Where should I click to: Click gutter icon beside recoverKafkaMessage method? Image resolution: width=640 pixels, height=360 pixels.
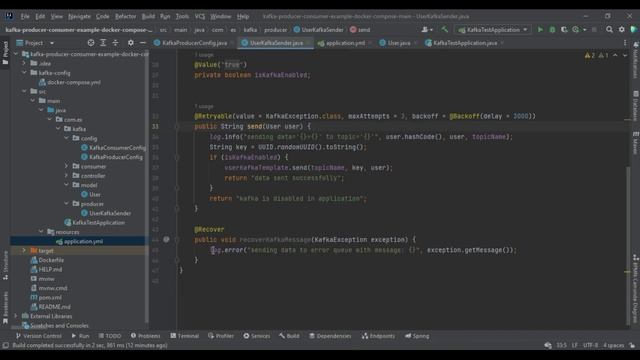tap(166, 240)
